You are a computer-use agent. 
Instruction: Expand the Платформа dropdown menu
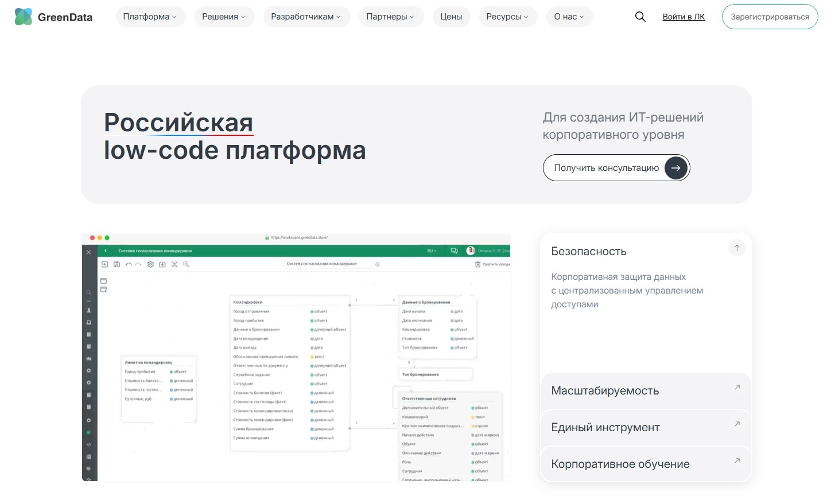point(150,17)
